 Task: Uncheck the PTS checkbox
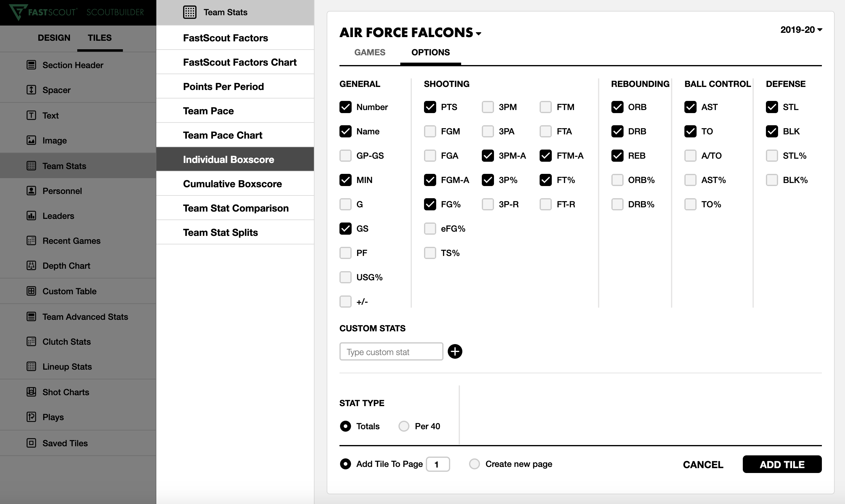tap(430, 107)
